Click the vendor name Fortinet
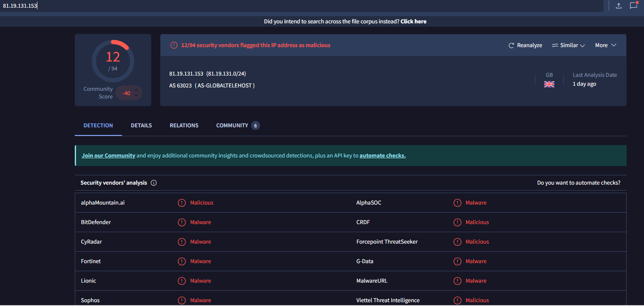The image size is (644, 306). (91, 261)
